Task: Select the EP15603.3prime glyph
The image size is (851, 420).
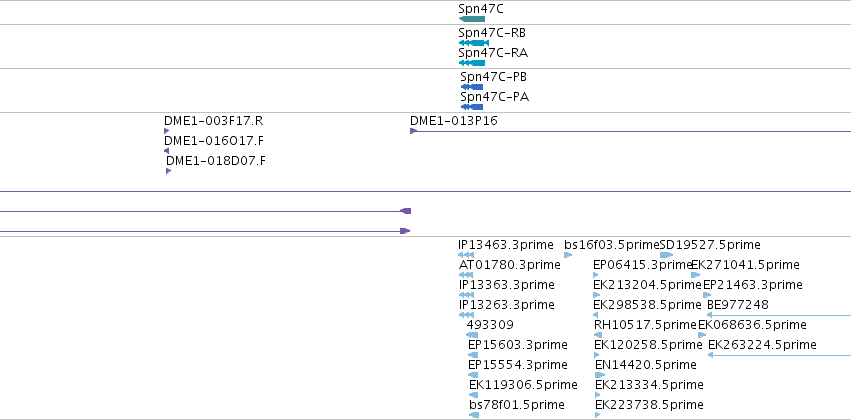Action: click(x=473, y=355)
